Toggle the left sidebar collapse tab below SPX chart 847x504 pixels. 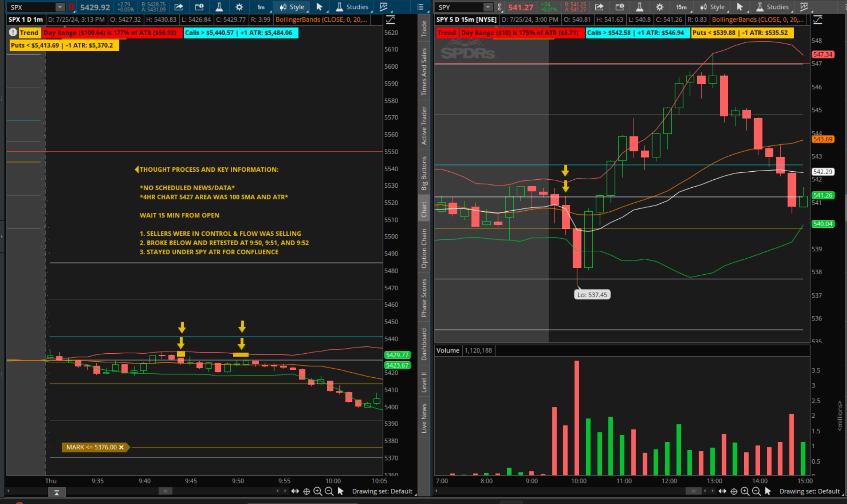57,493
